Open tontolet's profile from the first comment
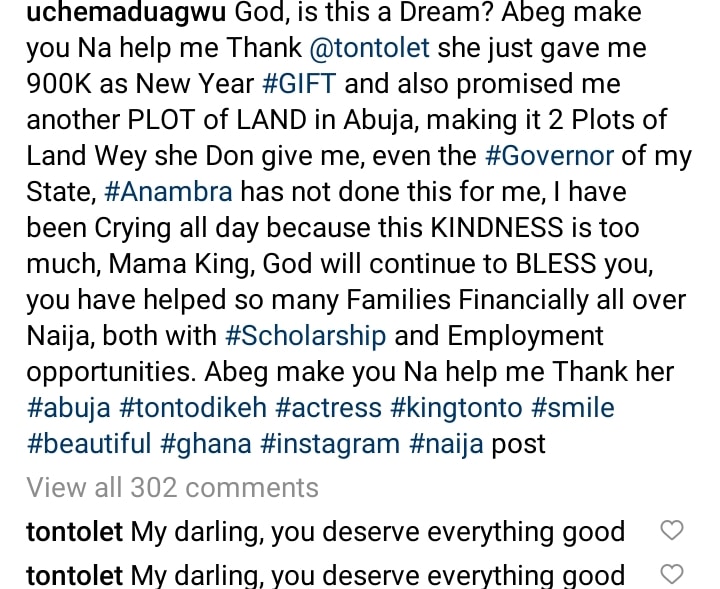This screenshot has height=589, width=720. pyautogui.click(x=74, y=531)
